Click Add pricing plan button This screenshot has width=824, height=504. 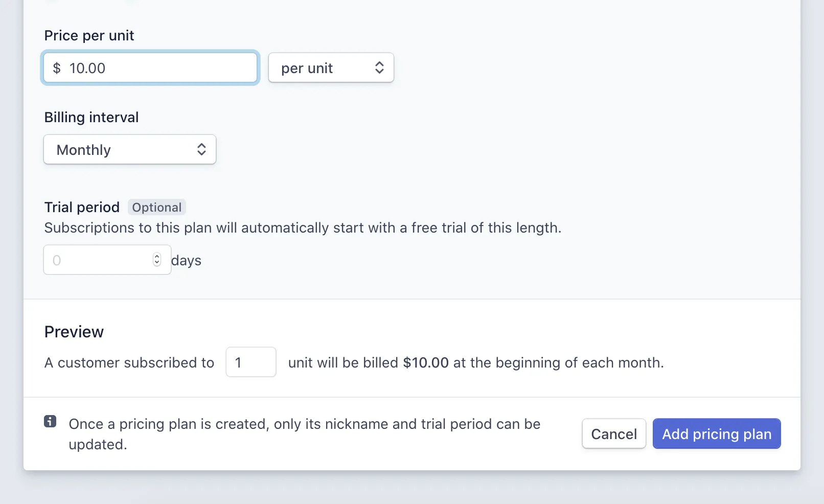(x=717, y=433)
